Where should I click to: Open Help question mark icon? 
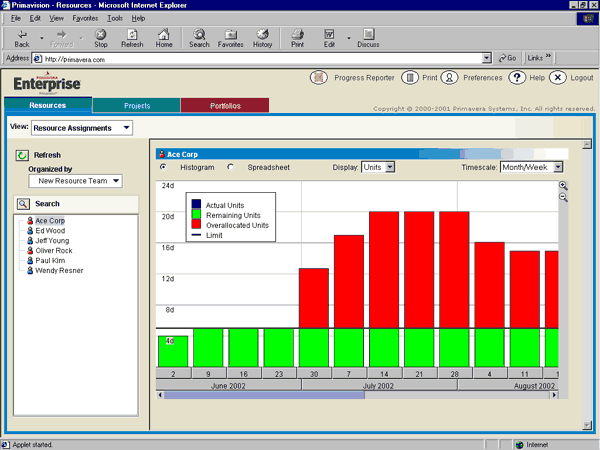click(x=517, y=78)
